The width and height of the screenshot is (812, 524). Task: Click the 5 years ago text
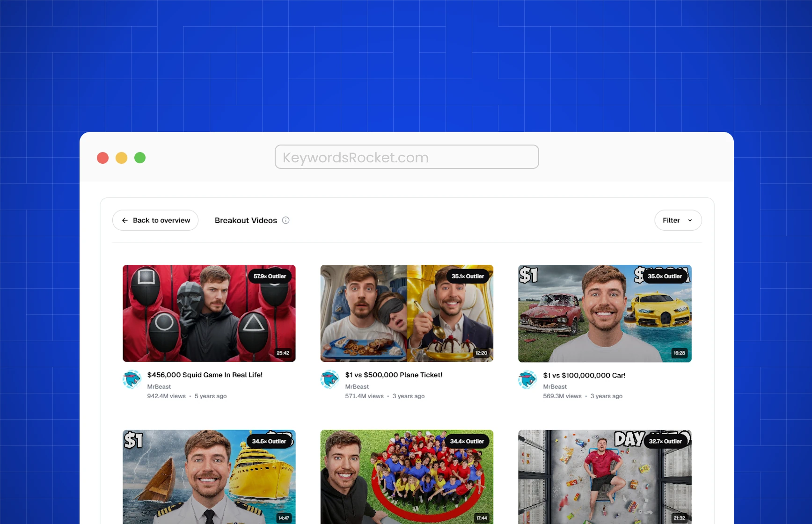[211, 396]
